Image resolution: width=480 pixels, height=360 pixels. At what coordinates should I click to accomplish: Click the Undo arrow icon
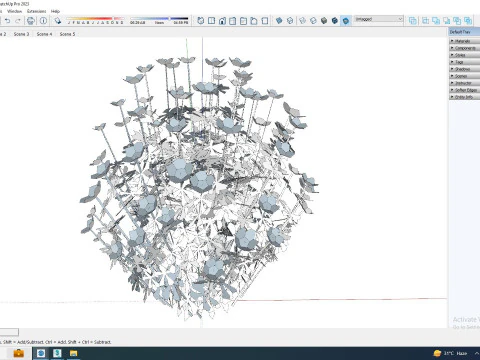7,21
